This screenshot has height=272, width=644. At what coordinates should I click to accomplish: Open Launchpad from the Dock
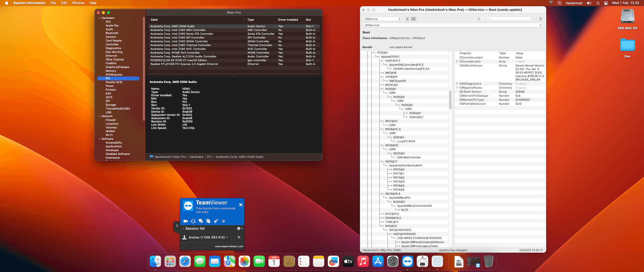(x=170, y=261)
